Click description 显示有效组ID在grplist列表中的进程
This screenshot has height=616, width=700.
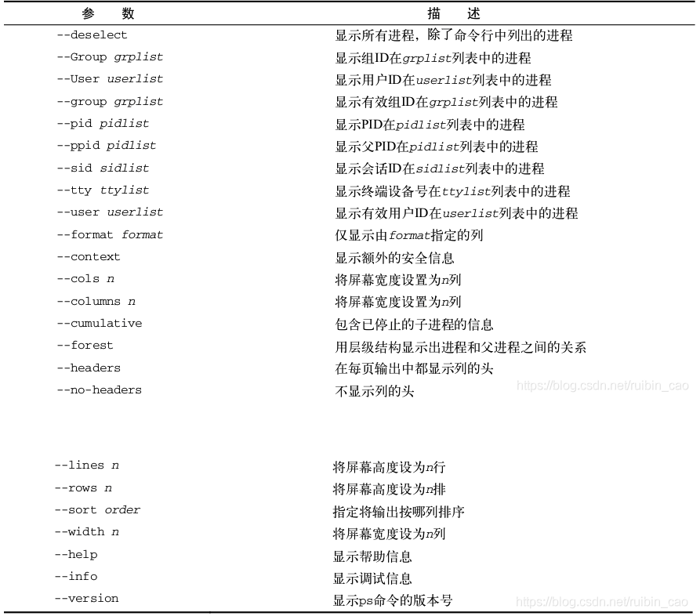(x=447, y=102)
